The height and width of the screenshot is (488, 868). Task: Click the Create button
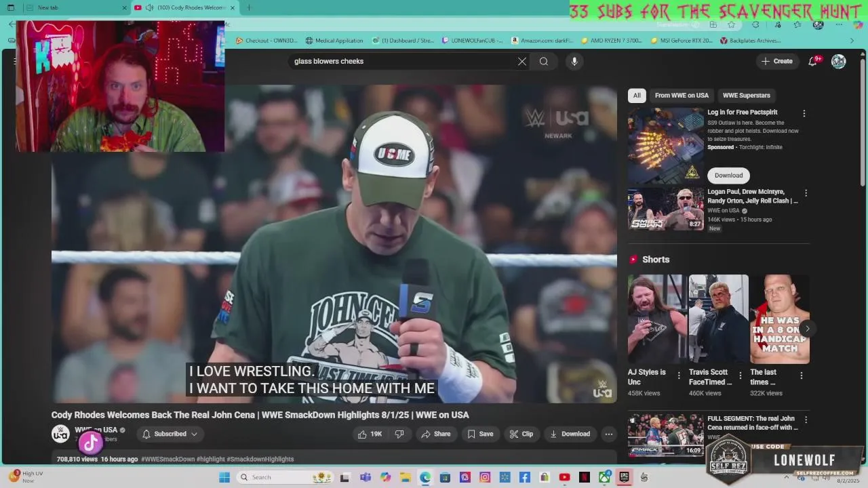pos(777,61)
